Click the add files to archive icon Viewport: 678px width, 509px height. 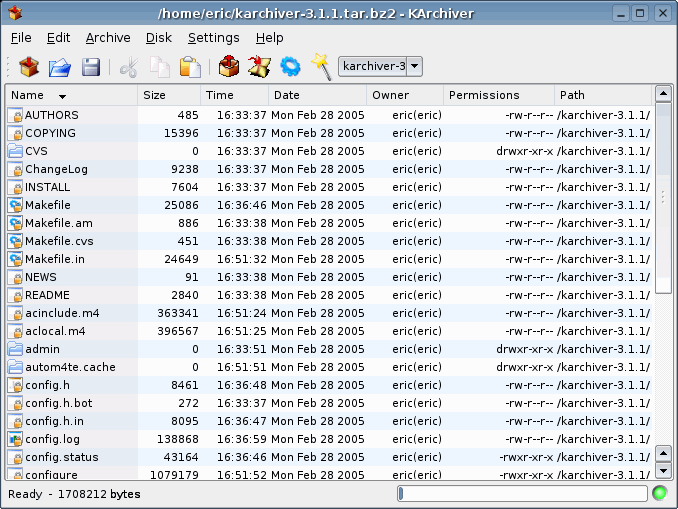[x=230, y=67]
